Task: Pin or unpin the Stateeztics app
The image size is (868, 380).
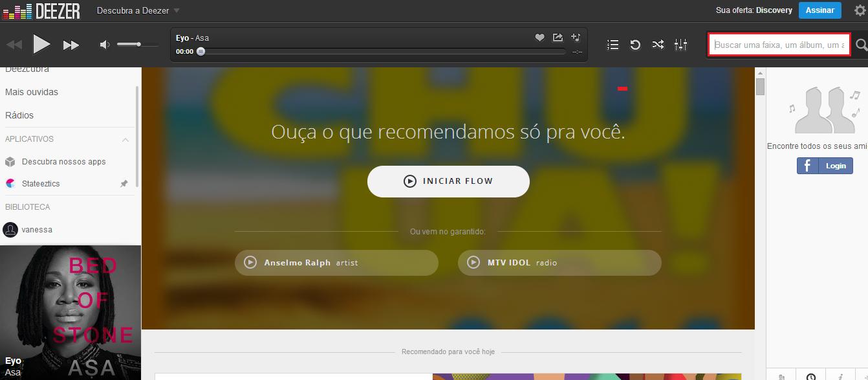Action: (x=124, y=184)
